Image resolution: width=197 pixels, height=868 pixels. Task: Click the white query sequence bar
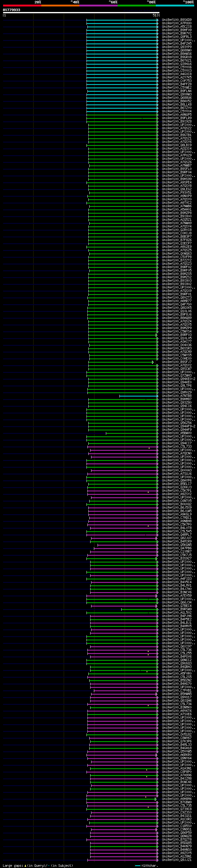click(81, 13)
